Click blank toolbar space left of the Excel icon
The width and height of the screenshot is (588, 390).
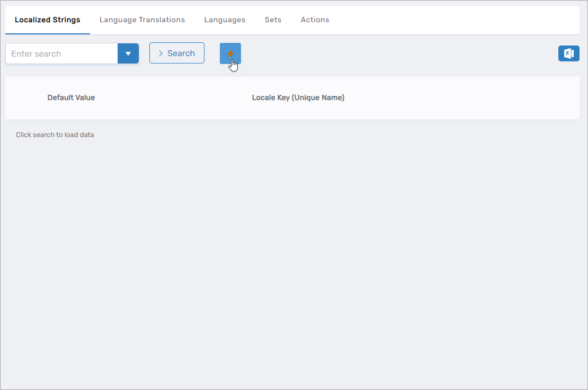click(x=397, y=53)
